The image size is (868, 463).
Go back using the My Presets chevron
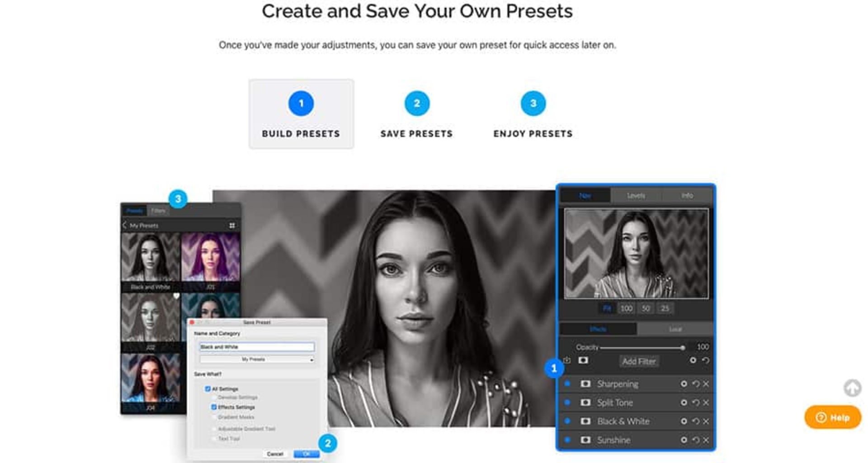(x=125, y=225)
